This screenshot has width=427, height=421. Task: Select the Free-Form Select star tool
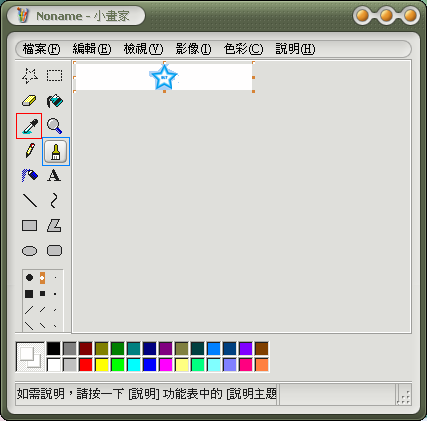(30, 76)
